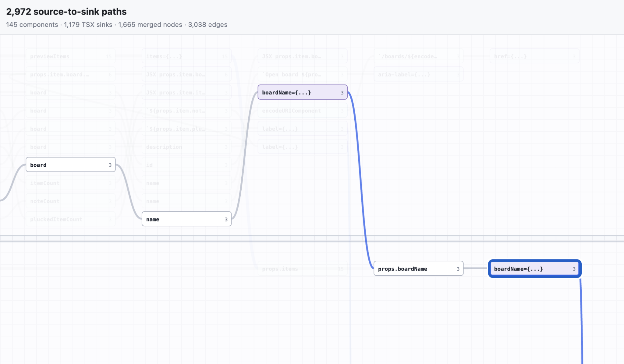The image size is (624, 364).
Task: Click the faded props.items node
Action: tap(303, 269)
